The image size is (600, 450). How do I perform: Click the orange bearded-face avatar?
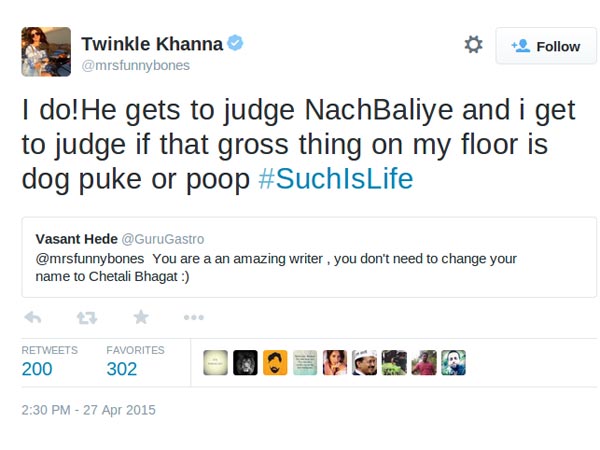(275, 363)
